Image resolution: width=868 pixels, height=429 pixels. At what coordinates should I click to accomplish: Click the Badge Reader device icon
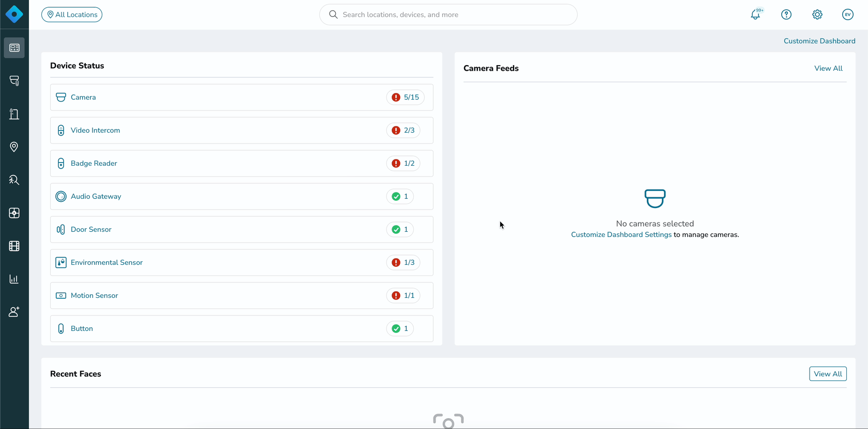[x=61, y=163]
